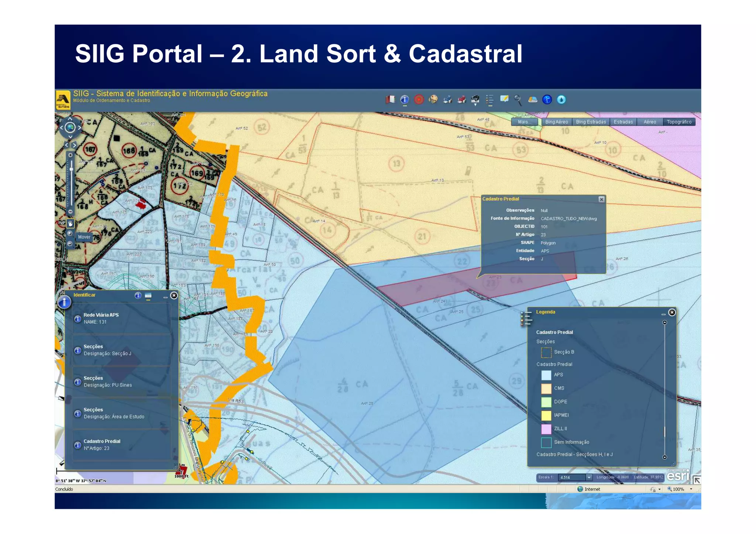756x534 pixels.
Task: Click the blue printer icon
Action: (447, 99)
